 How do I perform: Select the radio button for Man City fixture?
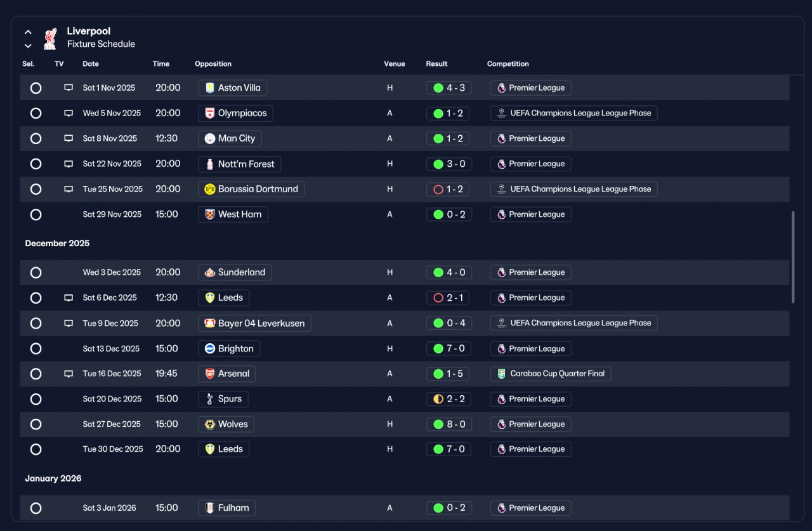[36, 139]
